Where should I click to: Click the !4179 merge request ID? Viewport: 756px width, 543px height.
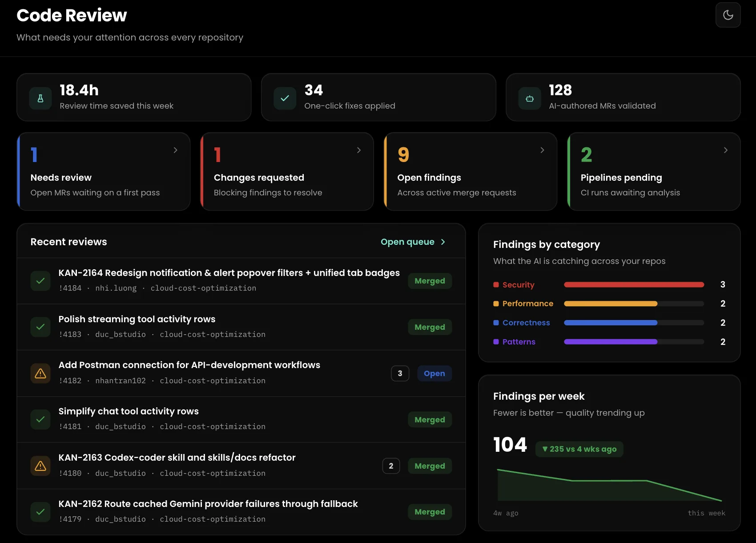70,519
